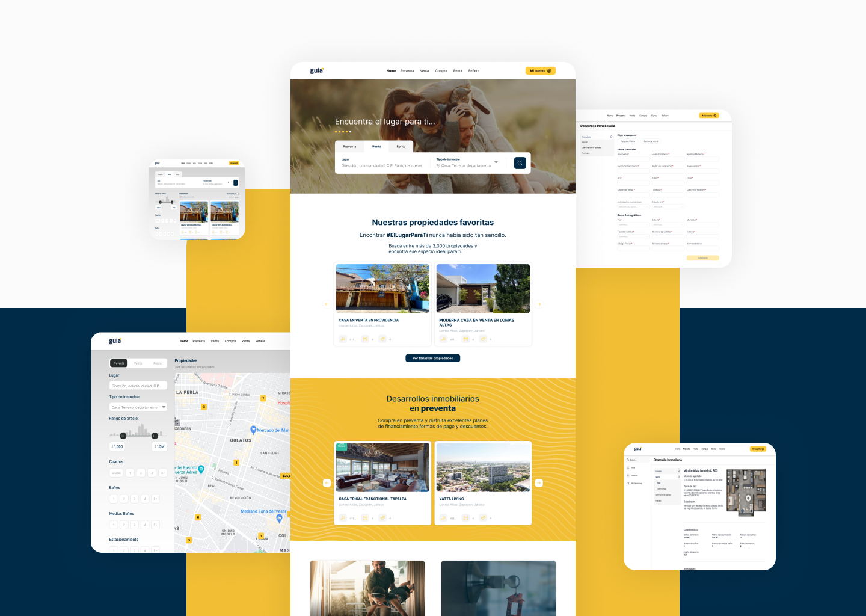Advance favorite properties carousel with right arrow
The height and width of the screenshot is (616, 866).
point(539,304)
